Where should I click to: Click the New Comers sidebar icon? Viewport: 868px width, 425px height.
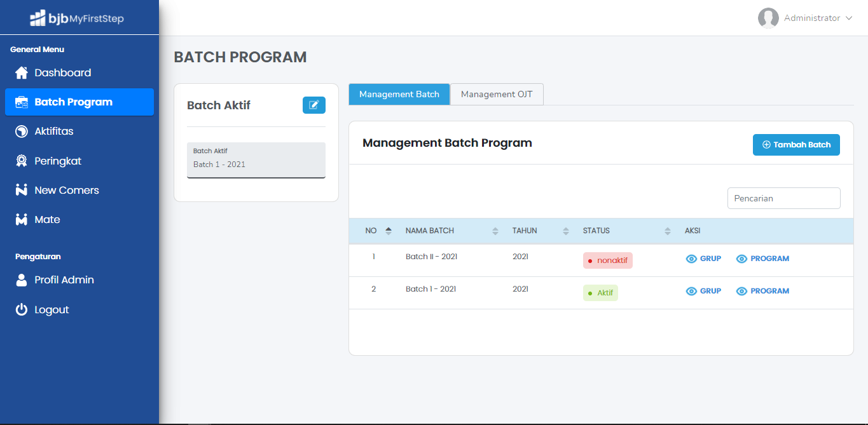[x=22, y=190]
